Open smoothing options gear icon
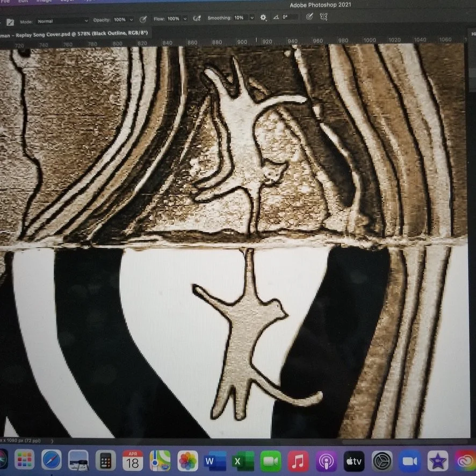 pos(263,18)
